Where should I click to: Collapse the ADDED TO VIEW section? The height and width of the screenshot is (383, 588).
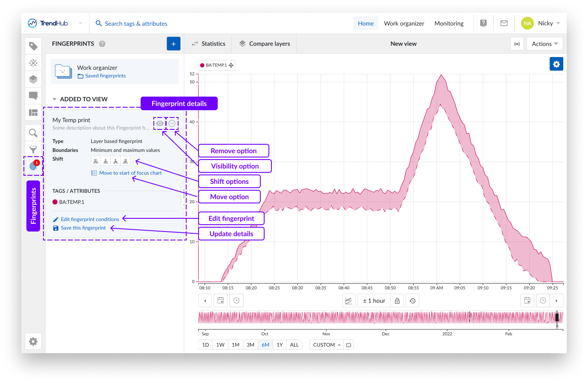(x=55, y=99)
